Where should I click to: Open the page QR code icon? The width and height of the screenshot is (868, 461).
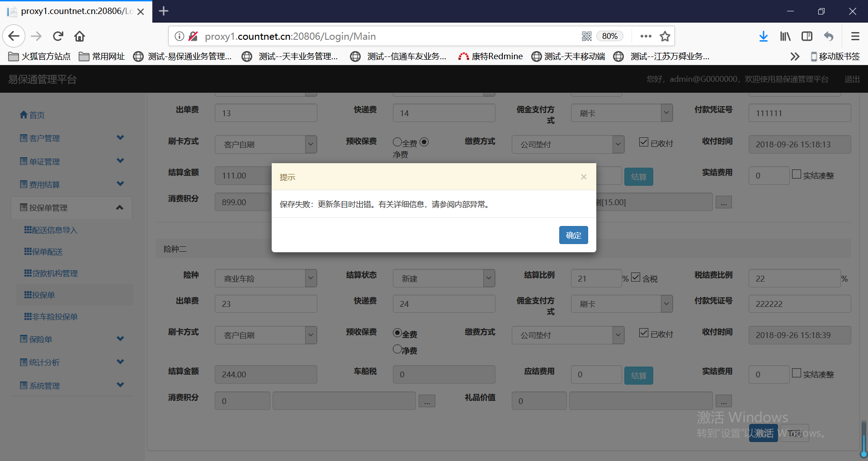(x=586, y=36)
